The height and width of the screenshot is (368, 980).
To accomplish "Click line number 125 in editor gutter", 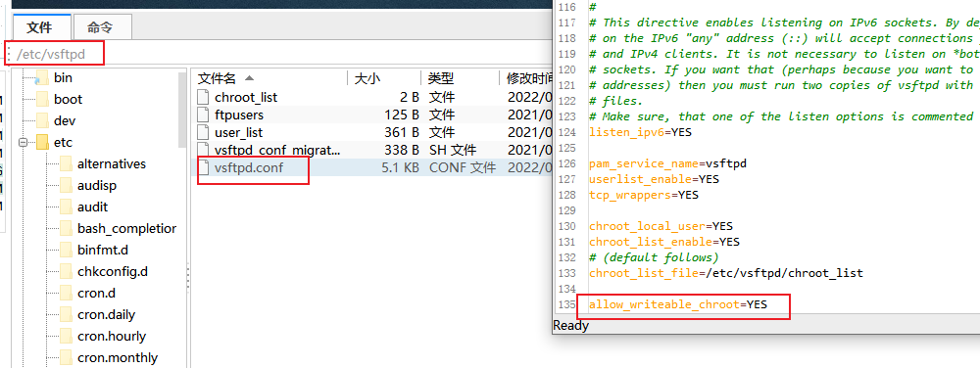I will pyautogui.click(x=566, y=148).
